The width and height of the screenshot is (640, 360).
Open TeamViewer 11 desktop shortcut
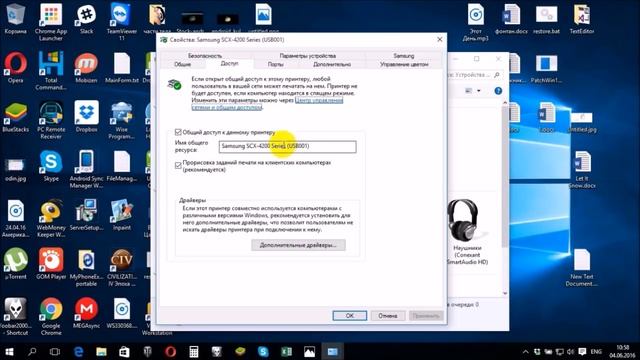122,22
